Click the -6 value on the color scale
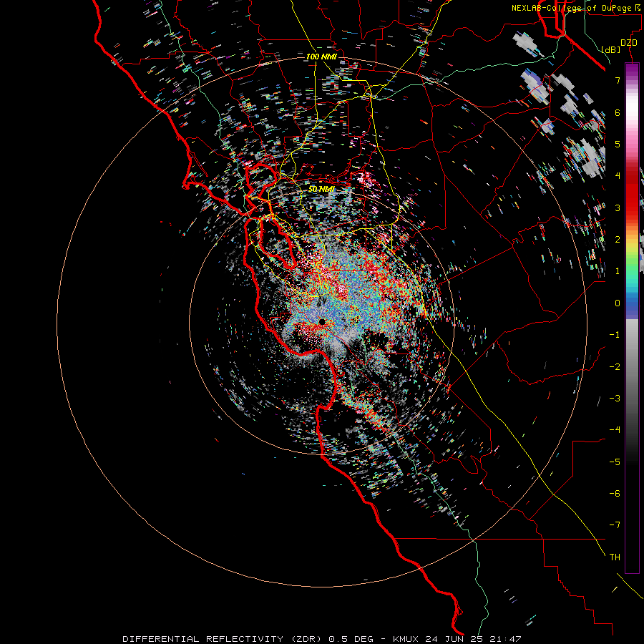 [615, 494]
